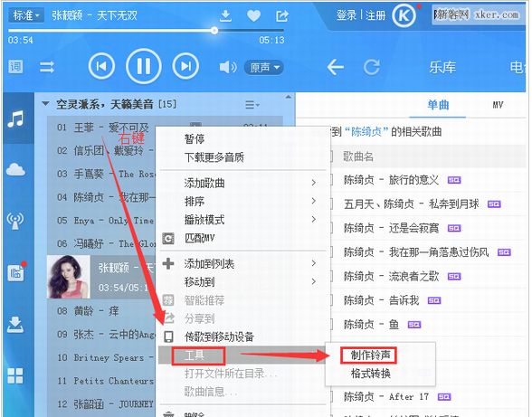Pause the playing track
Image resolution: width=532 pixels, height=417 pixels.
coord(144,66)
